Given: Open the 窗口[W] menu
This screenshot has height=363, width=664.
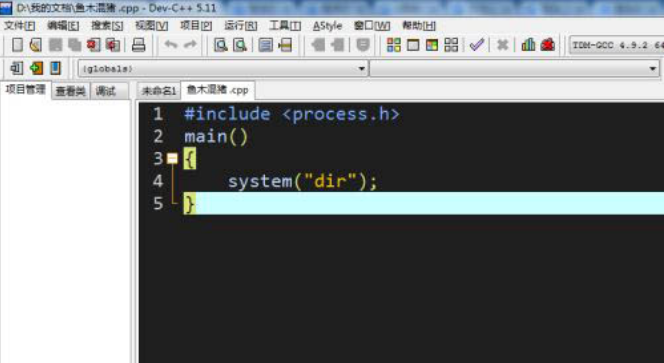Looking at the screenshot, I should (x=372, y=26).
